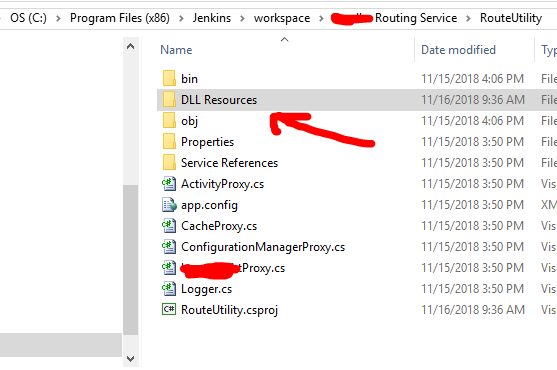Viewport: 557px width, 370px height.
Task: Sort by the Name column header
Action: (176, 50)
